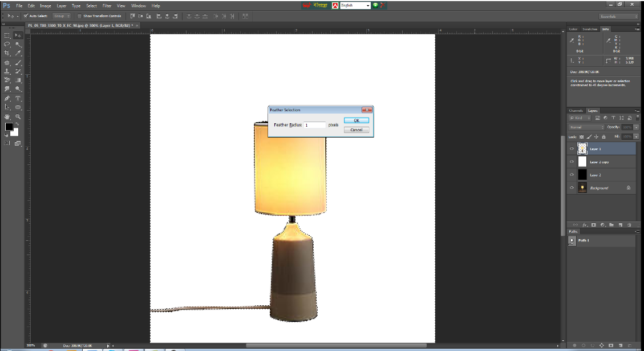Switch to the Channels tab
644x351 pixels.
576,110
